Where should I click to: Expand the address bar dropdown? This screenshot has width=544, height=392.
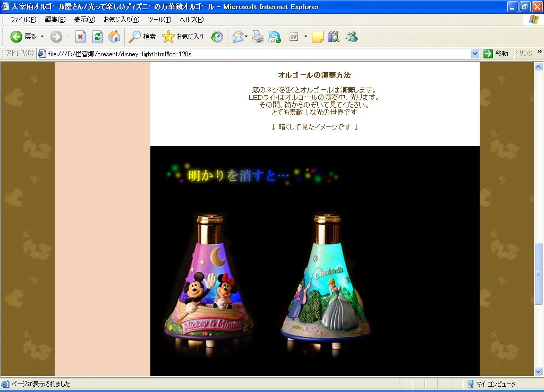click(x=475, y=54)
